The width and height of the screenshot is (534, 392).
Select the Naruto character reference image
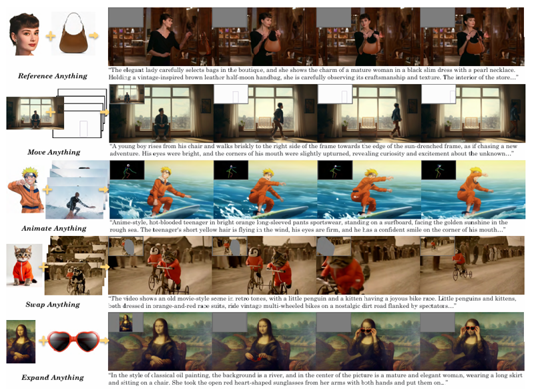click(x=26, y=189)
